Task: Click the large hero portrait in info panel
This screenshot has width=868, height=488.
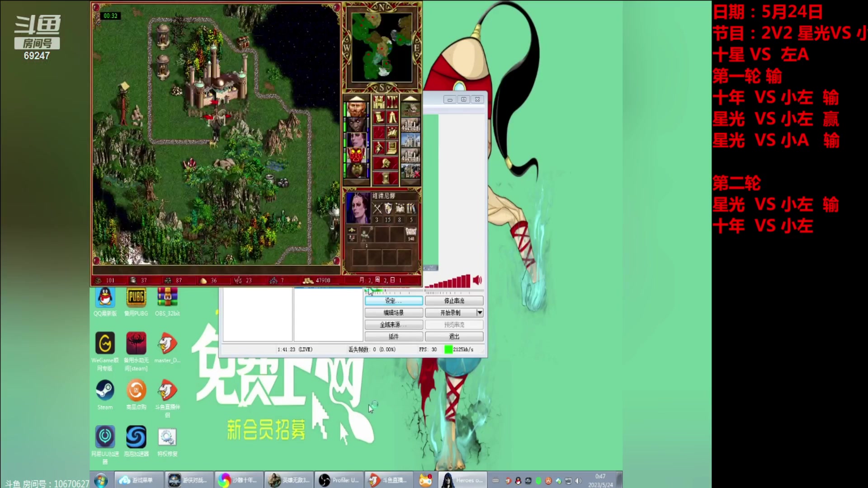Action: pyautogui.click(x=358, y=208)
